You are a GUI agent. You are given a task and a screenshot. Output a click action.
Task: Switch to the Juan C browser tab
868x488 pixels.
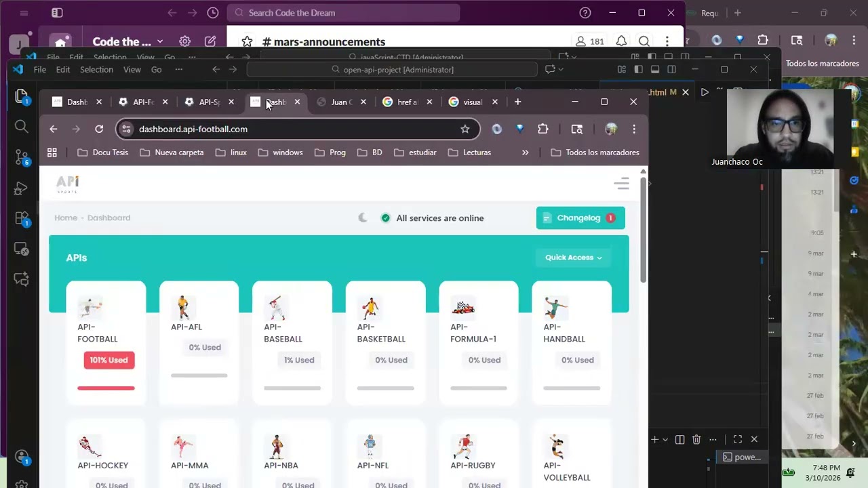(x=341, y=102)
